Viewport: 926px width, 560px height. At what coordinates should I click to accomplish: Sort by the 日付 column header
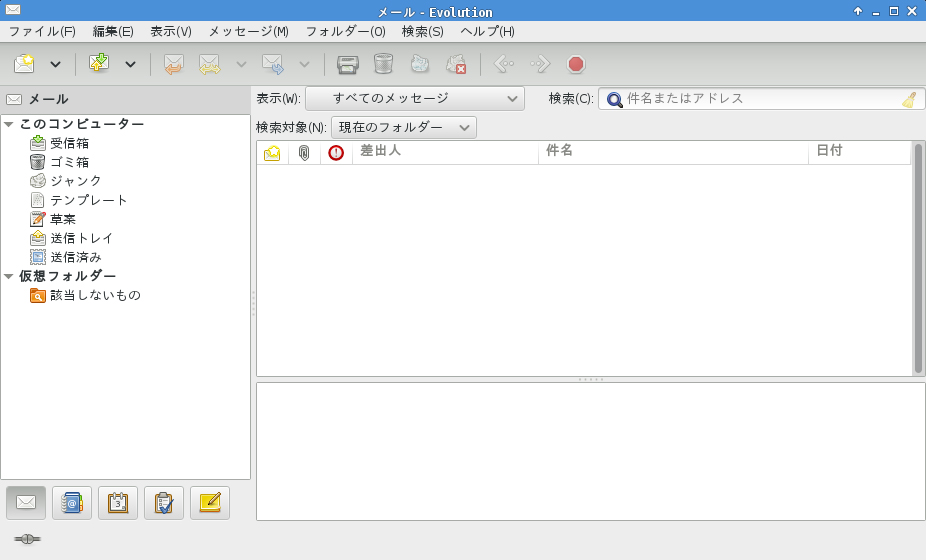[x=858, y=152]
